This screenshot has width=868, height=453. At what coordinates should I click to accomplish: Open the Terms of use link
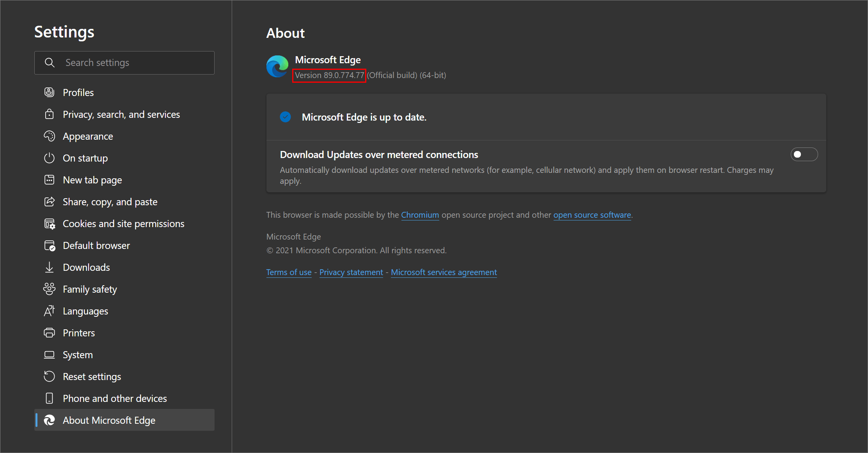[x=289, y=272]
